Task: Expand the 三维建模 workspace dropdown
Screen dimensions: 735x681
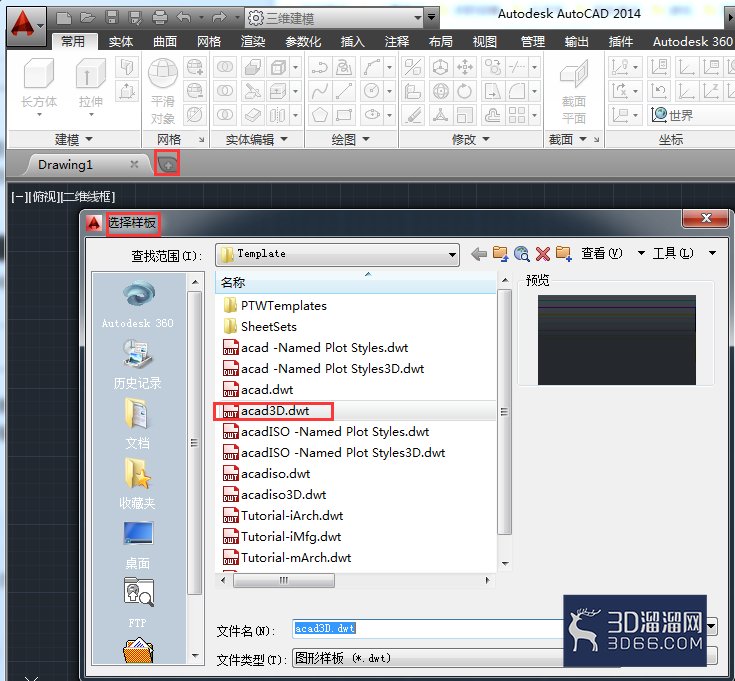Action: click(417, 18)
